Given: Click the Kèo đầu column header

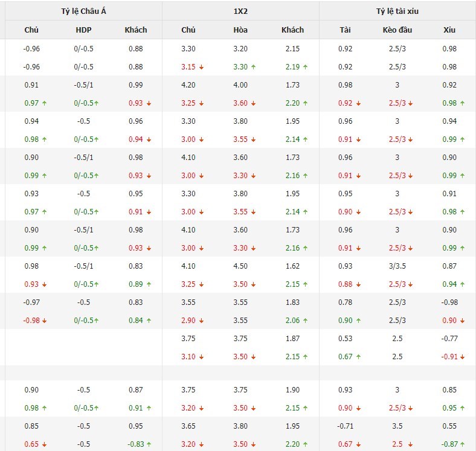Looking at the screenshot, I should click(397, 30).
